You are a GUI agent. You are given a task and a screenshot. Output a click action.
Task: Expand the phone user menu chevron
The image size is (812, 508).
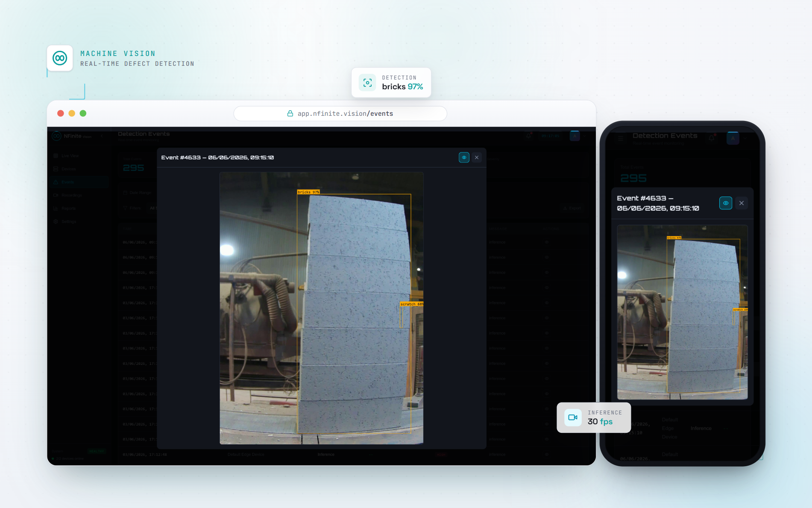coord(745,138)
